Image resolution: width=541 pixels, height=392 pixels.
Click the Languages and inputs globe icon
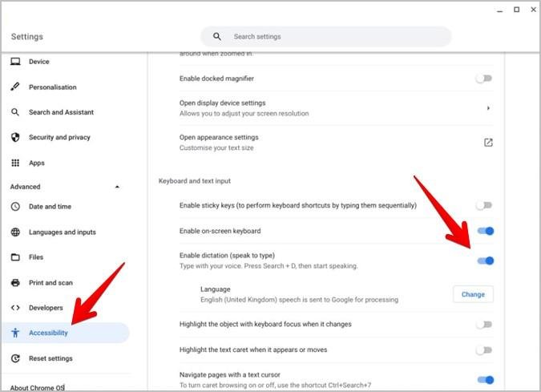[x=15, y=232]
